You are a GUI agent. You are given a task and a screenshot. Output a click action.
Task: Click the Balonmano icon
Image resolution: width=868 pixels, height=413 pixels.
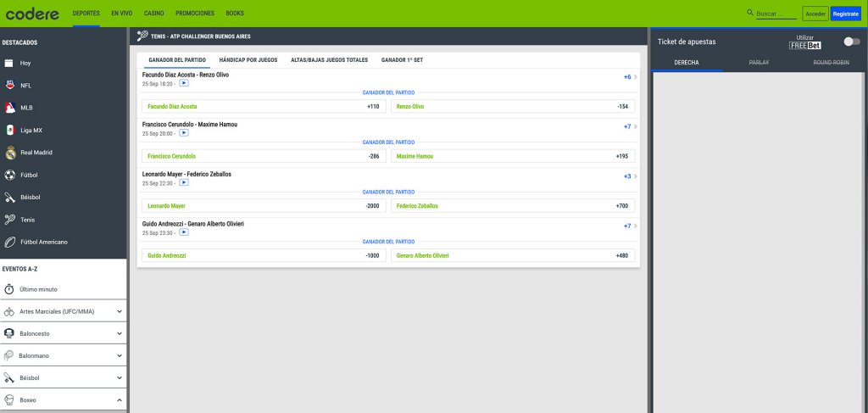8,356
